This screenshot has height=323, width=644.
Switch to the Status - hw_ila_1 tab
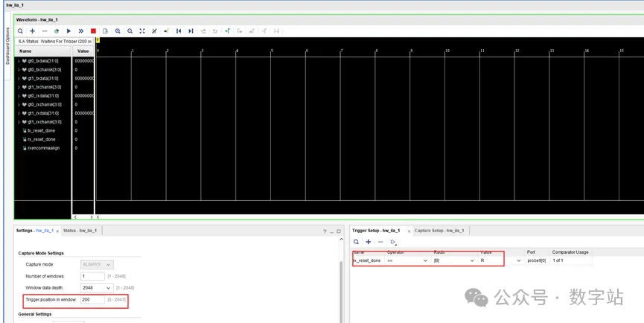pos(80,231)
